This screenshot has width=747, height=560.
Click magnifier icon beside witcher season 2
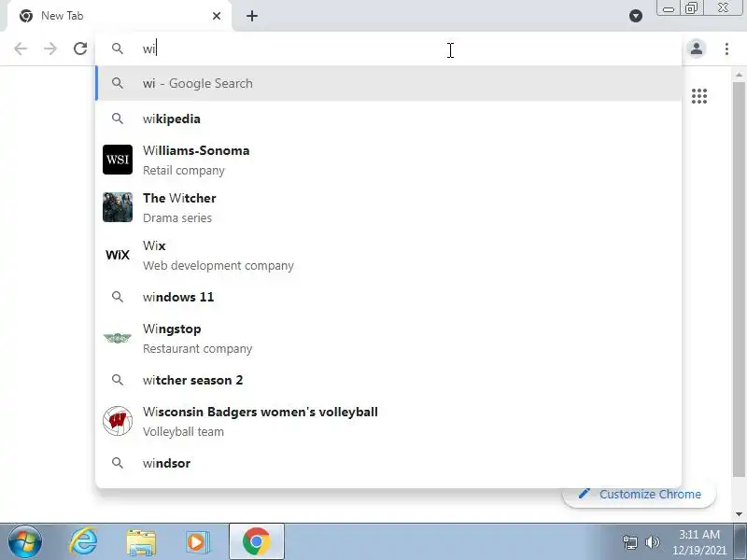click(x=118, y=380)
